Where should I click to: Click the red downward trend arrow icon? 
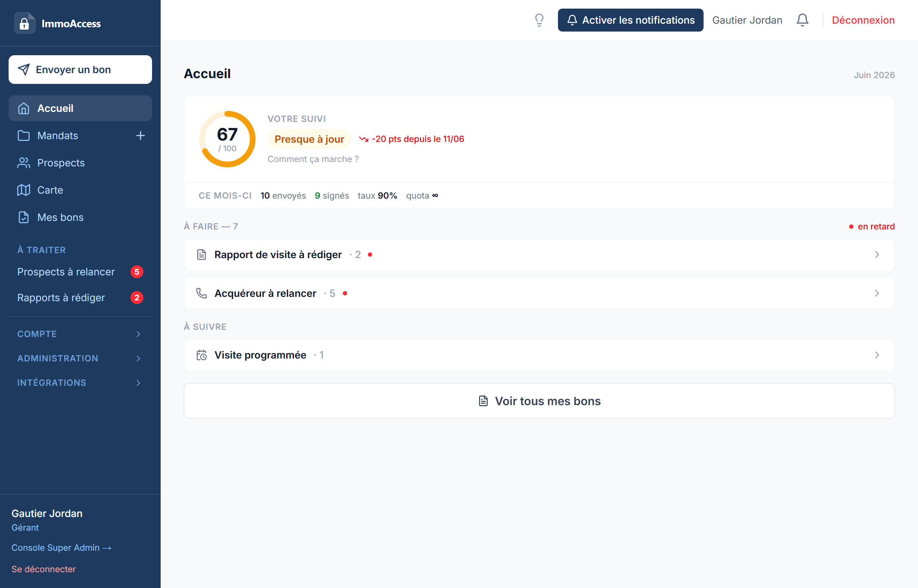pyautogui.click(x=364, y=139)
